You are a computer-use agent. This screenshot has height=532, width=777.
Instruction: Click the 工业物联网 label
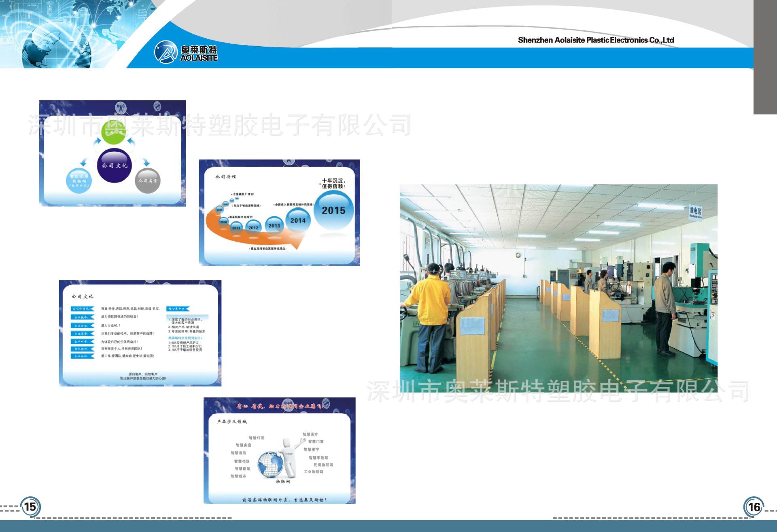point(314,472)
